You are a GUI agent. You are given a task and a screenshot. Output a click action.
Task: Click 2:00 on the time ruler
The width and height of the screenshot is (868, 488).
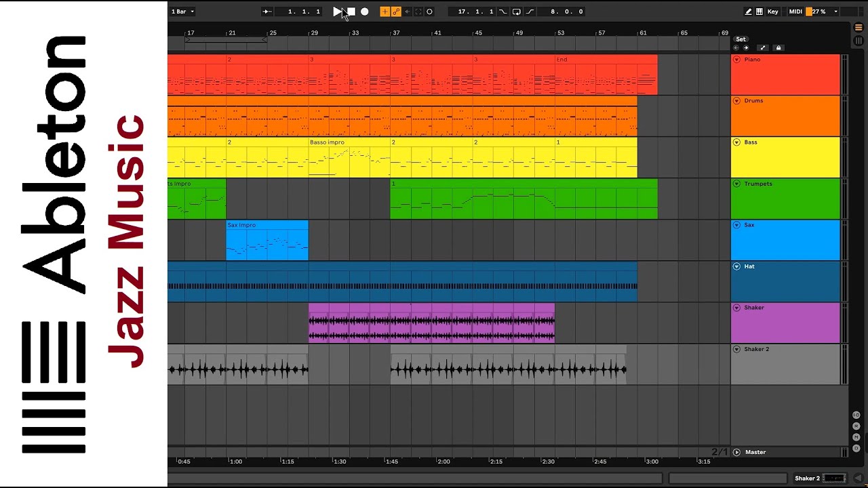pyautogui.click(x=443, y=462)
